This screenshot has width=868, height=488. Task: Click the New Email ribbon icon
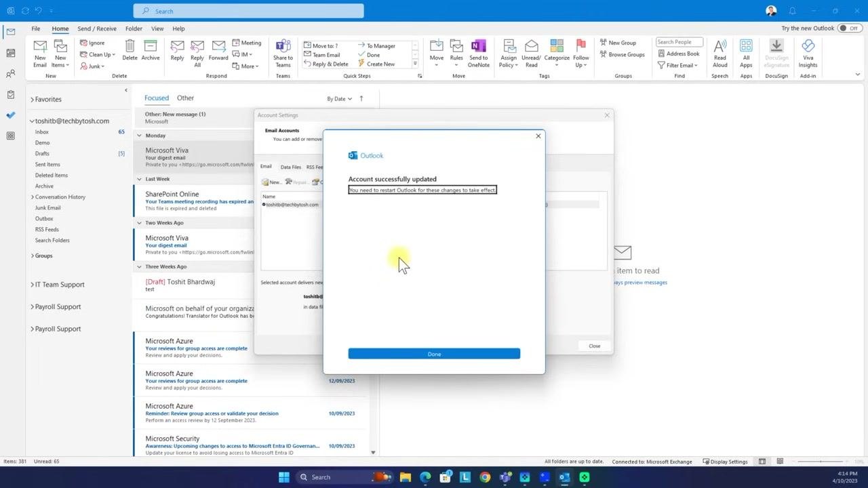tap(40, 54)
